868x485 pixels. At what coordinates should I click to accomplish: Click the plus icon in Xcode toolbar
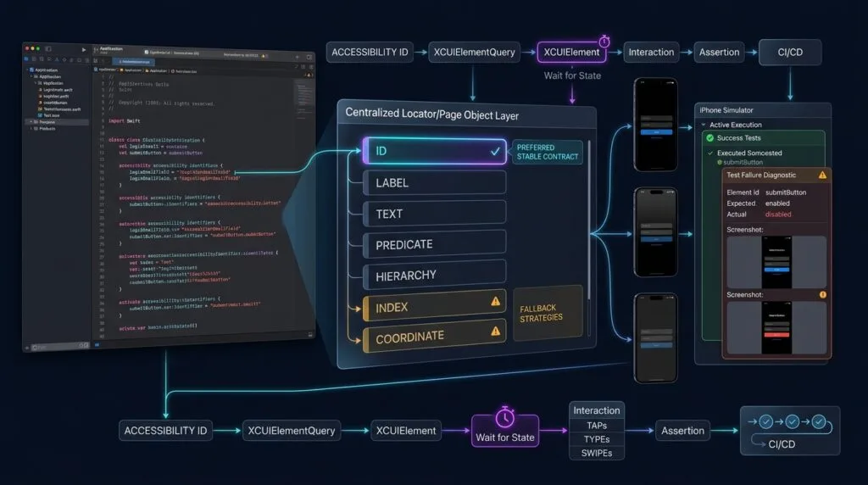(x=298, y=57)
